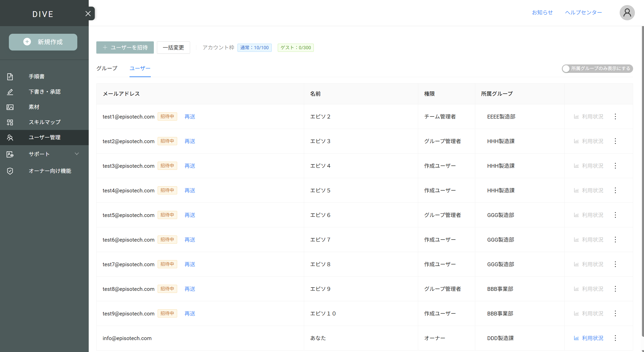Expand the サポート menu chevron
644x352 pixels.
(x=77, y=154)
